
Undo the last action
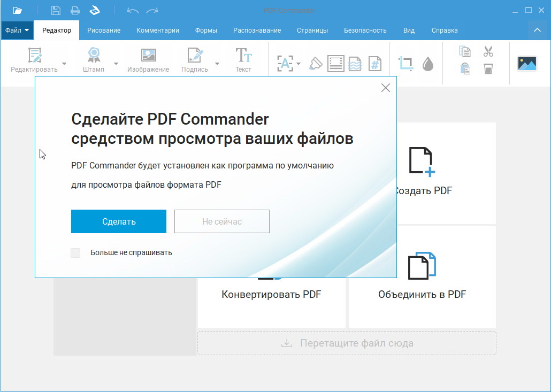tap(133, 11)
